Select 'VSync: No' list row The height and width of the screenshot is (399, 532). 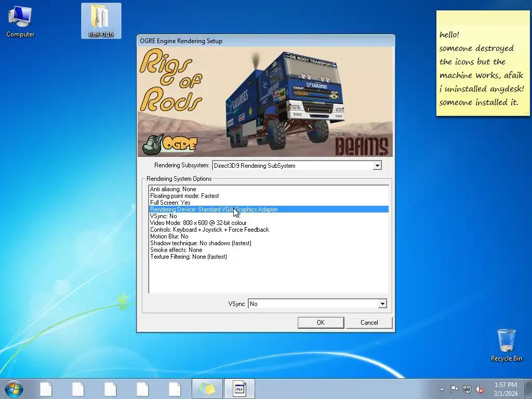269,216
